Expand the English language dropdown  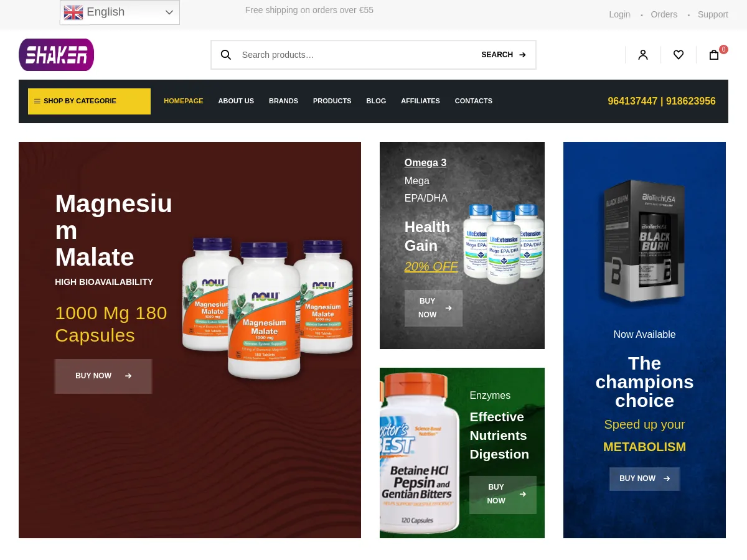point(120,12)
